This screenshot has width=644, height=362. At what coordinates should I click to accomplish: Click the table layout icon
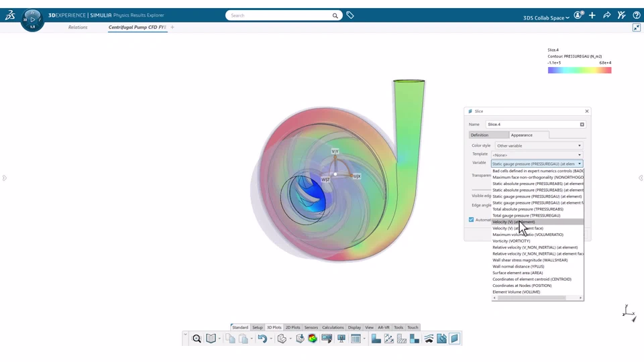coord(356,339)
